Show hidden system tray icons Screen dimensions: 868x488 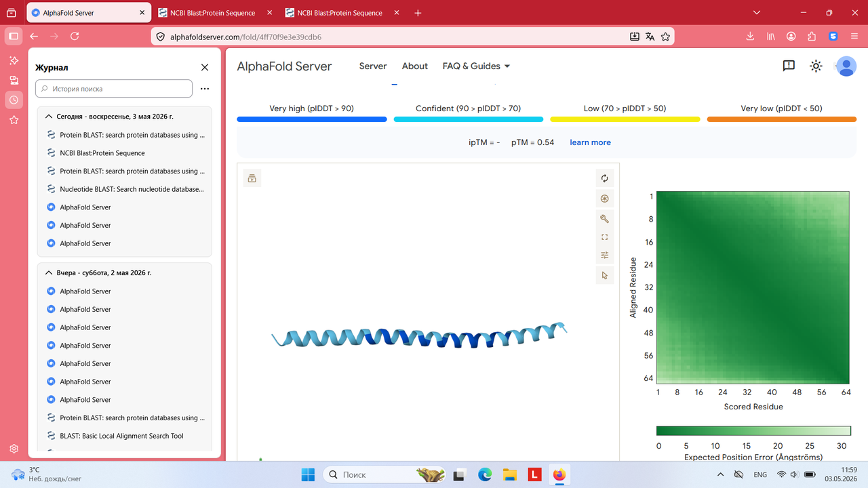[x=722, y=474]
